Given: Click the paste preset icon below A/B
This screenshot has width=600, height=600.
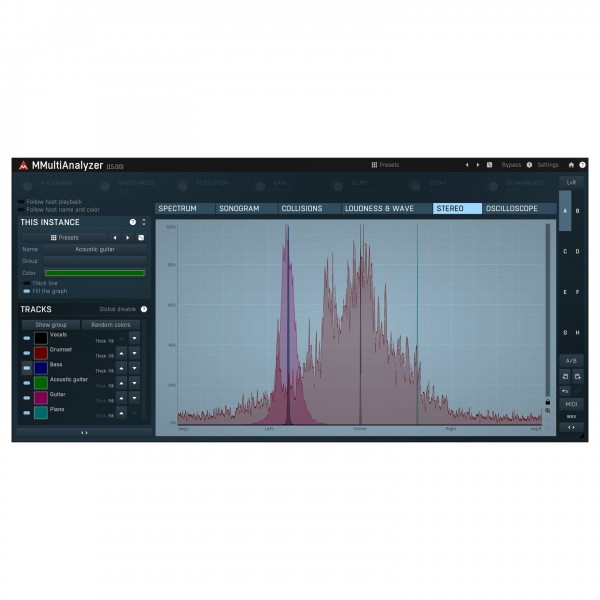Looking at the screenshot, I should pyautogui.click(x=578, y=377).
